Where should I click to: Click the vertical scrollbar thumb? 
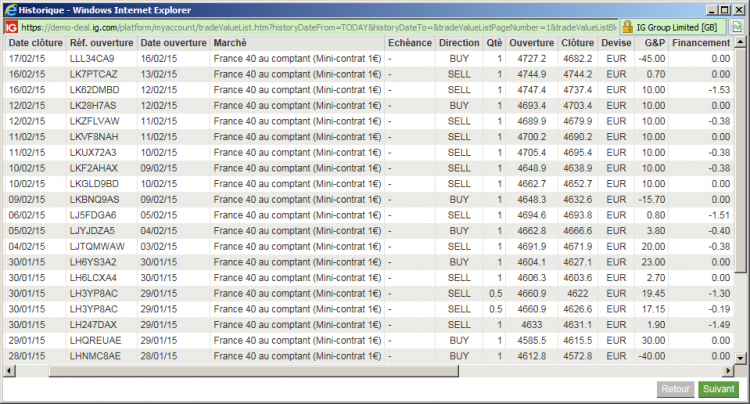pos(740,161)
